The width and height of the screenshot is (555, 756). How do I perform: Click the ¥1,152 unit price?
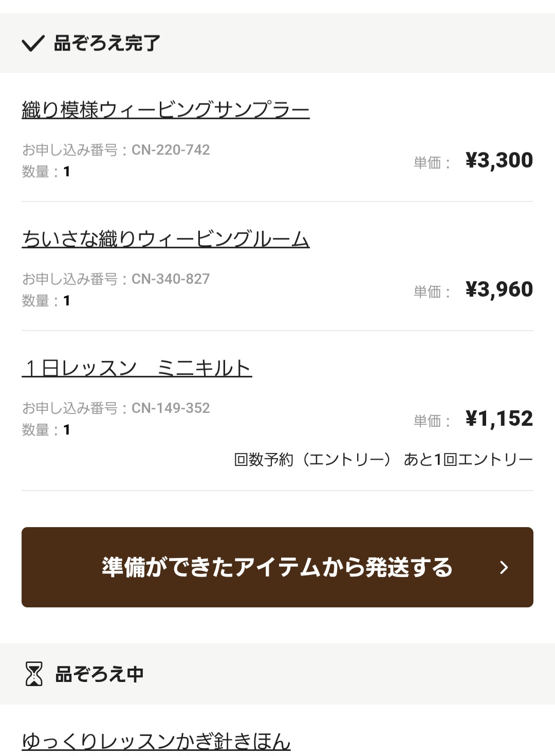pos(499,419)
